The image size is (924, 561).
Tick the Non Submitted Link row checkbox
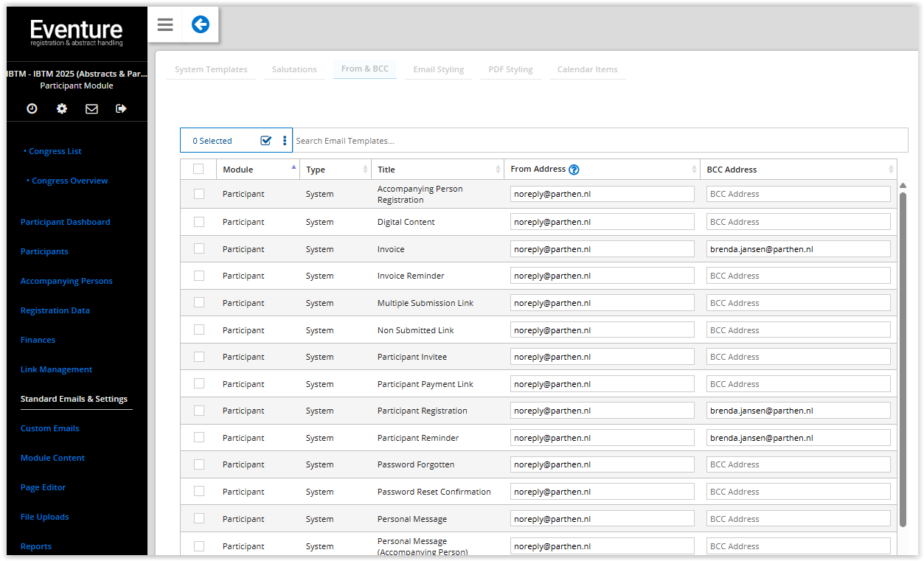click(199, 330)
